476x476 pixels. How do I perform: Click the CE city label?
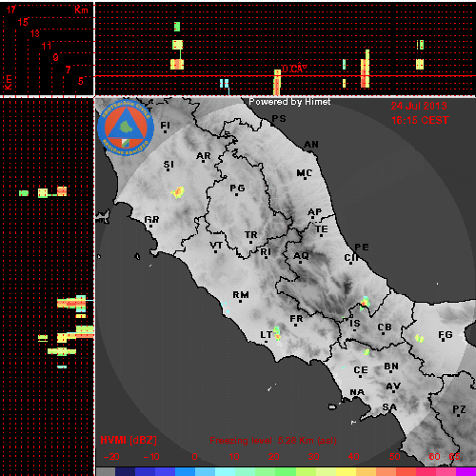coord(361,370)
